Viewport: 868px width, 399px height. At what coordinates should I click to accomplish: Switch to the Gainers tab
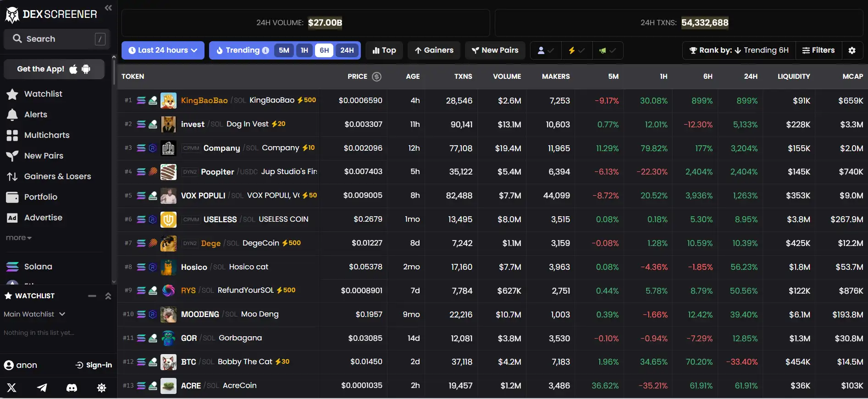click(x=434, y=50)
